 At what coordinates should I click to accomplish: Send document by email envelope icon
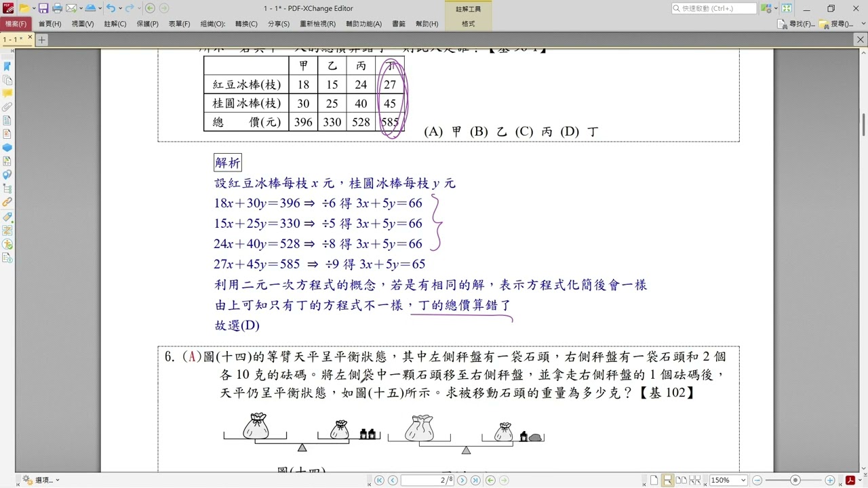70,8
